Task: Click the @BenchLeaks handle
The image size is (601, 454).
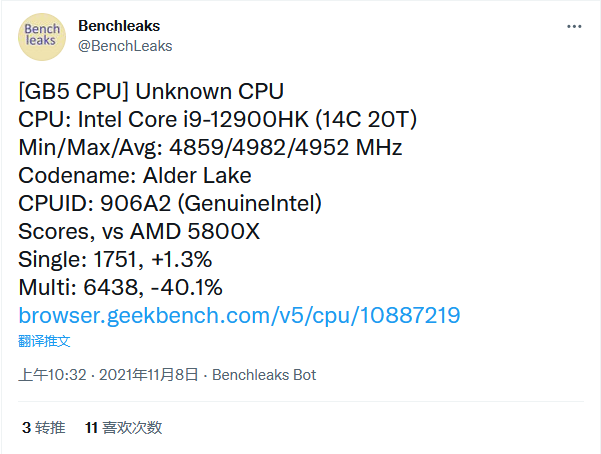Action: coord(125,45)
